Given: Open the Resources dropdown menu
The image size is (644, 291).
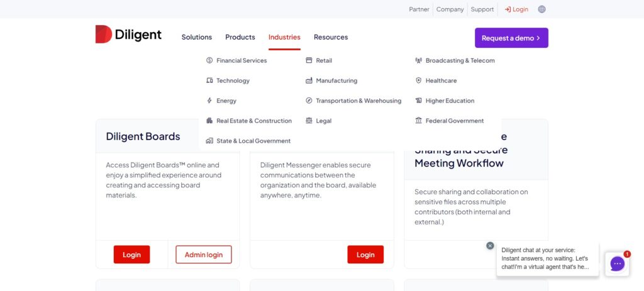Looking at the screenshot, I should coord(331,37).
